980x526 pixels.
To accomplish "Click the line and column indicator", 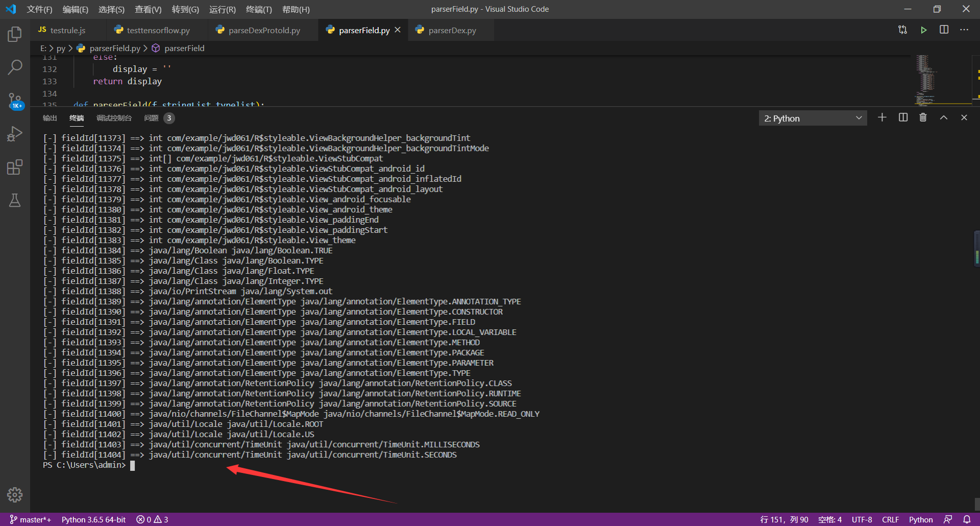I will click(x=784, y=519).
